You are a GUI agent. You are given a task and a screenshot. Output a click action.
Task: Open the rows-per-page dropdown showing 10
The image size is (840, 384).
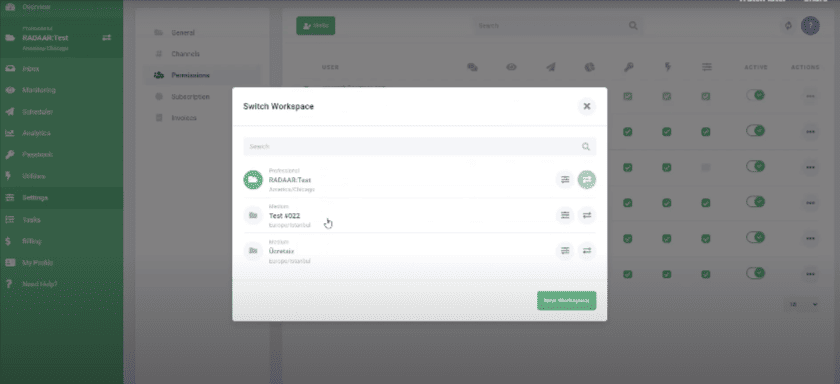coord(802,304)
